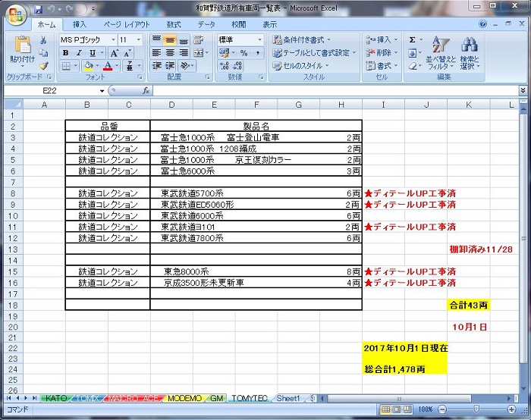This screenshot has height=420, width=531.
Task: Click the text orientation icon
Action: coord(185,66)
